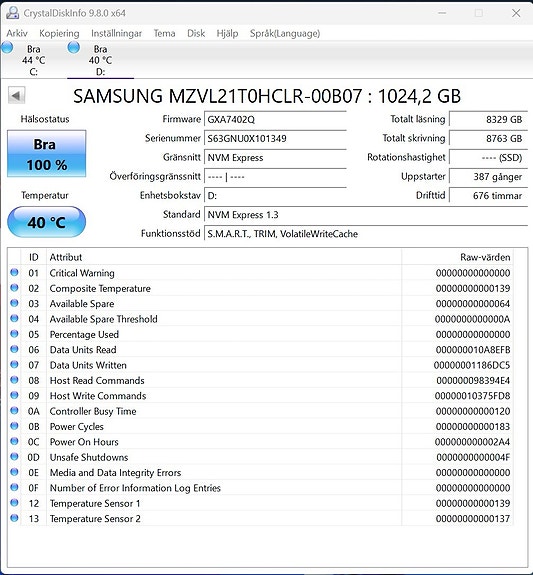
Task: Click the ID column header
Action: (x=34, y=257)
